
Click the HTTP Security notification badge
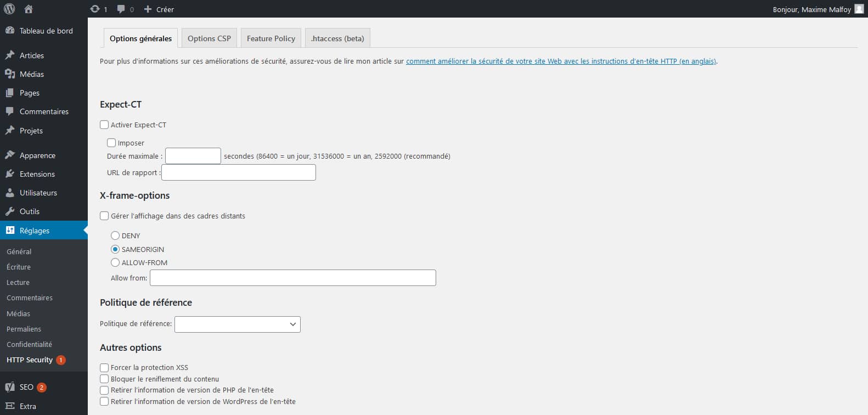coord(61,360)
